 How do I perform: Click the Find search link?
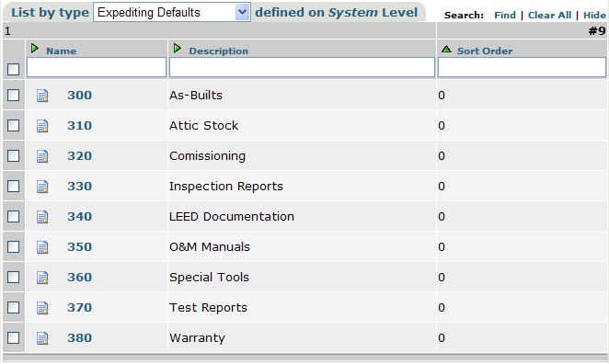pyautogui.click(x=505, y=15)
